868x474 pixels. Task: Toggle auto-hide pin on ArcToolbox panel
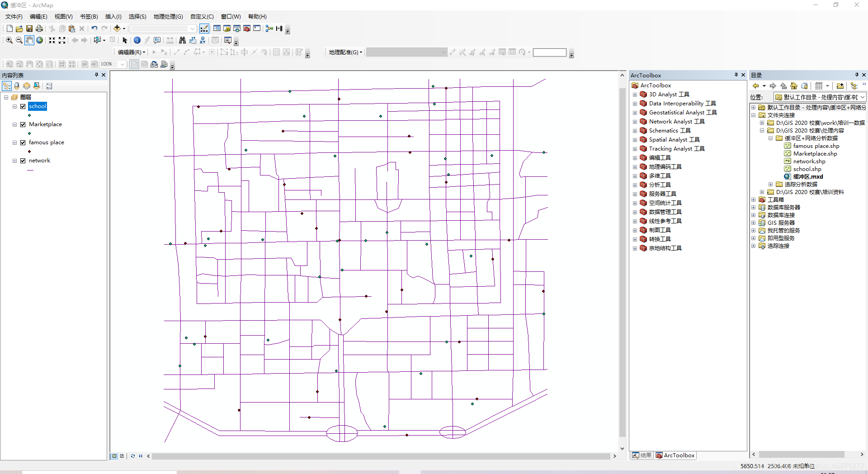click(x=736, y=75)
